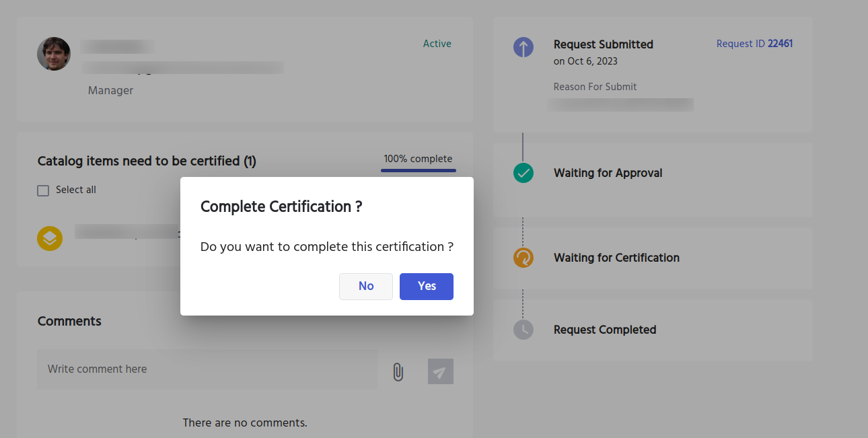Click the Request Completed step label

(604, 330)
